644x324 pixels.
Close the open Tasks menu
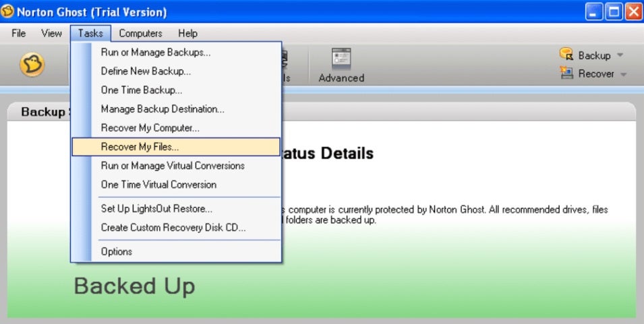90,33
